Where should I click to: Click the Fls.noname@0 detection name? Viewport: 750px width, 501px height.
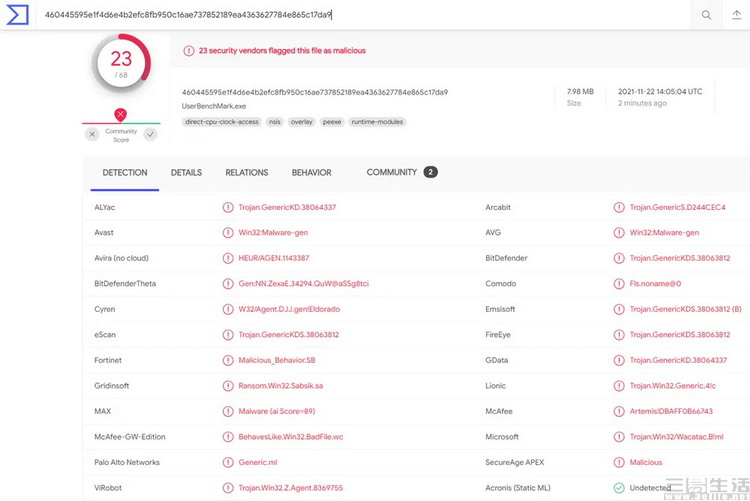[655, 284]
